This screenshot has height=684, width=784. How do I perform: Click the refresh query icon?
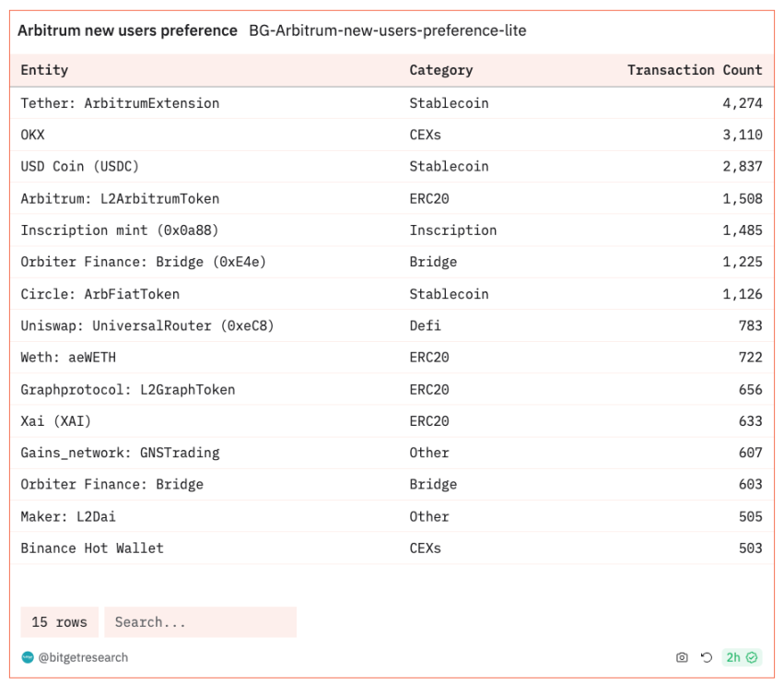pos(706,657)
